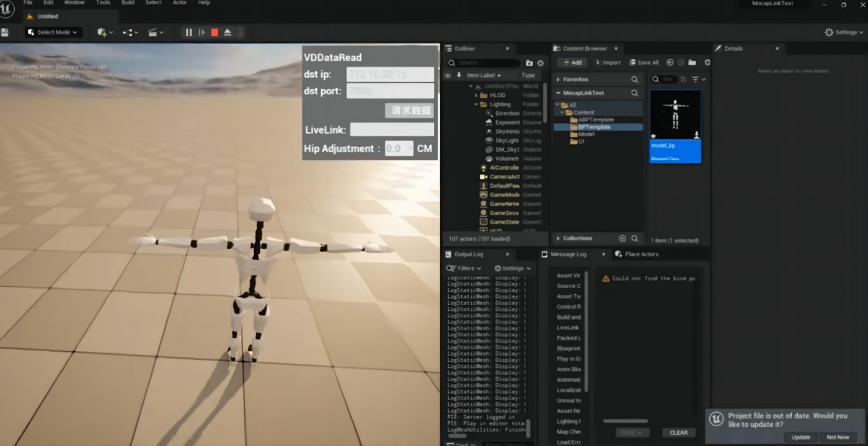The image size is (868, 446).
Task: Collapse the Lighting folder in Outliner
Action: click(x=476, y=104)
